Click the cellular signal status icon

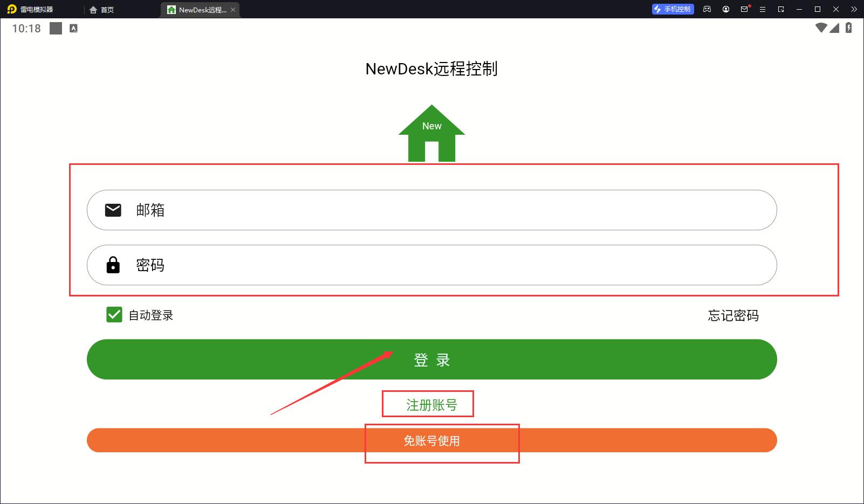click(834, 28)
